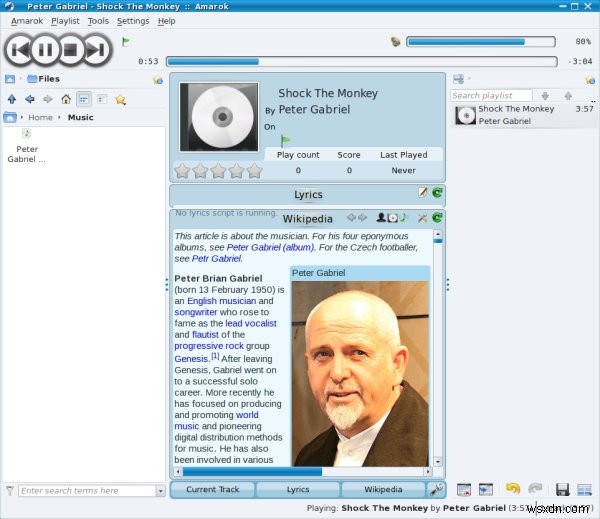
Task: Skip to the next track
Action: 95,48
